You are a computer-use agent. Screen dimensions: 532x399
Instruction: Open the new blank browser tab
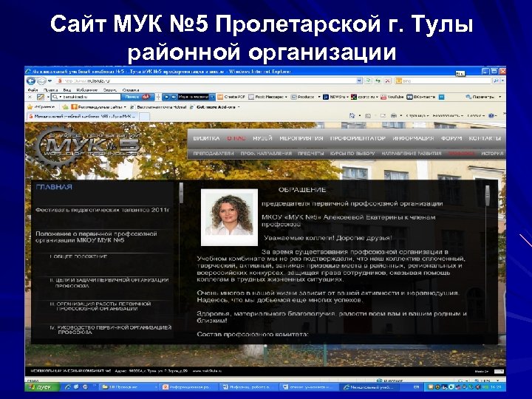point(145,117)
